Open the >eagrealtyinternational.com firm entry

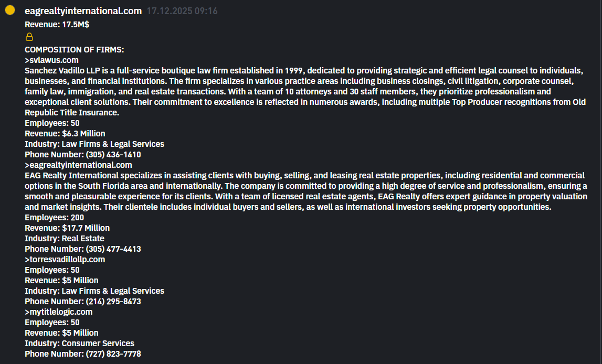coord(78,165)
